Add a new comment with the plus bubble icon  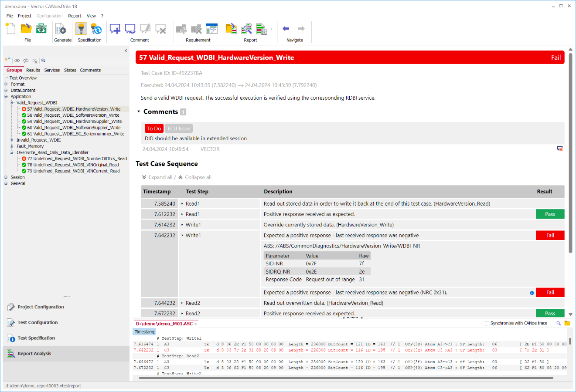[x=115, y=29]
